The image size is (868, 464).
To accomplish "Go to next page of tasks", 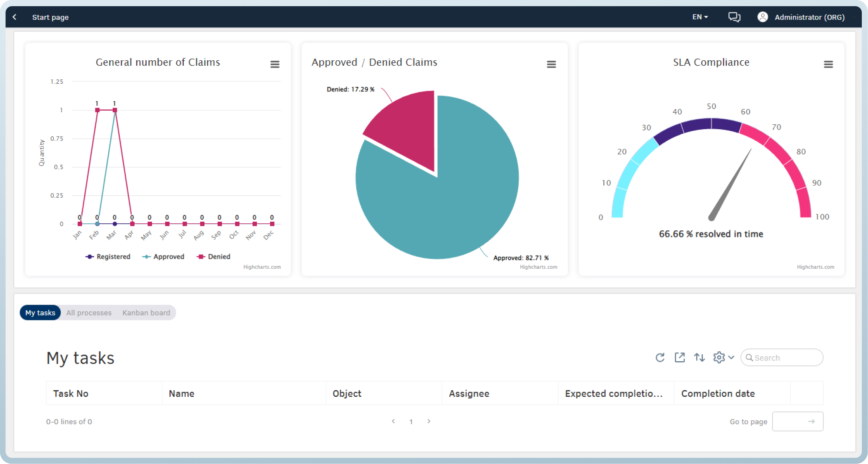I will (429, 421).
